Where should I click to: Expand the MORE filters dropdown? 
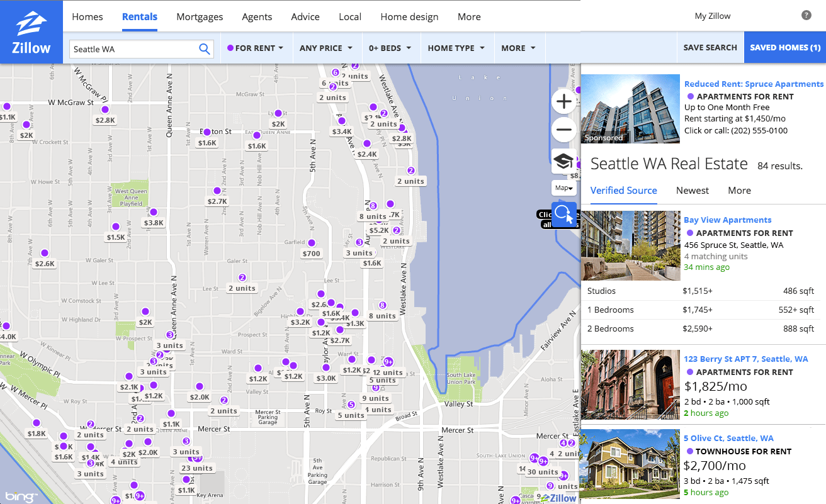518,47
